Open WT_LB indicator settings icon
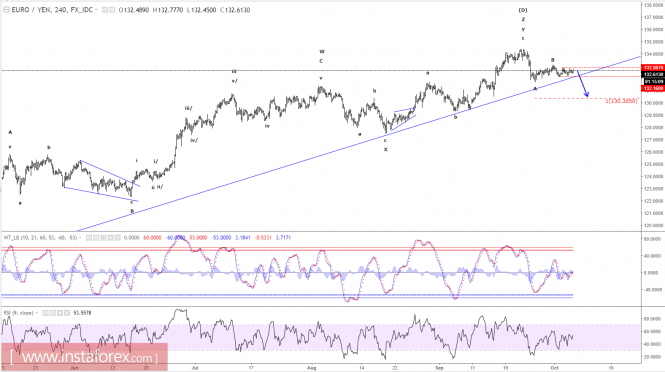The image size is (665, 372). [96, 238]
